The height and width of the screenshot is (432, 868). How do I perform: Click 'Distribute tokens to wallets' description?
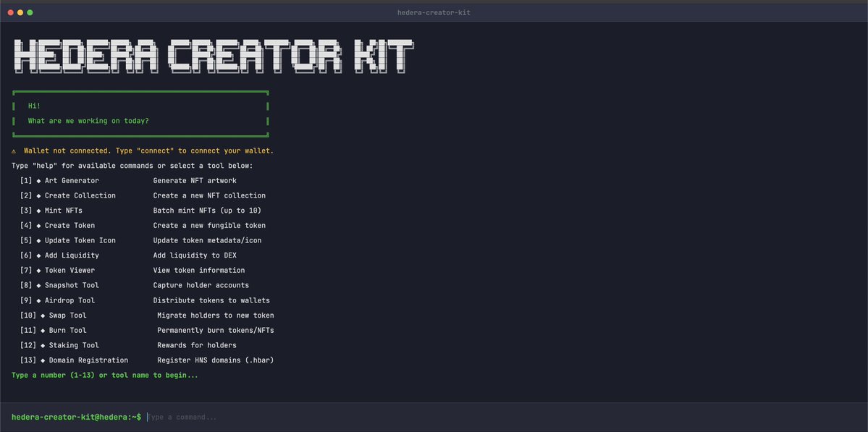(211, 300)
